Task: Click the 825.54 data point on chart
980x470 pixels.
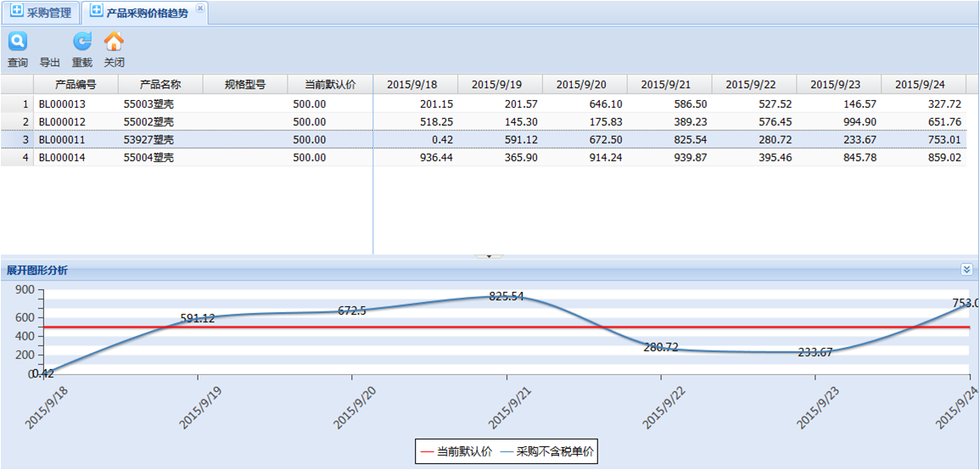Action: pyautogui.click(x=507, y=297)
